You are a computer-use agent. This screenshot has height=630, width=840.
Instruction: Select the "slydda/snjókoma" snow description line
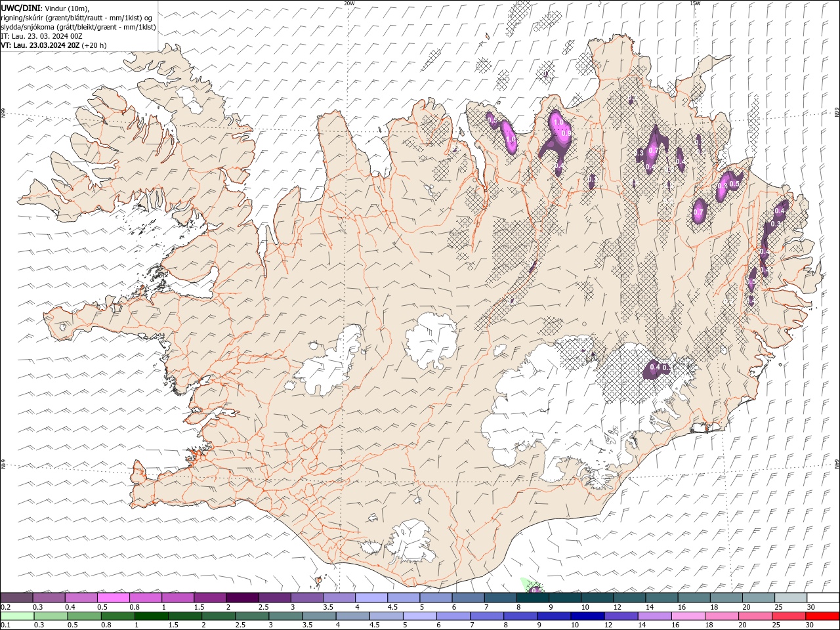(79, 27)
